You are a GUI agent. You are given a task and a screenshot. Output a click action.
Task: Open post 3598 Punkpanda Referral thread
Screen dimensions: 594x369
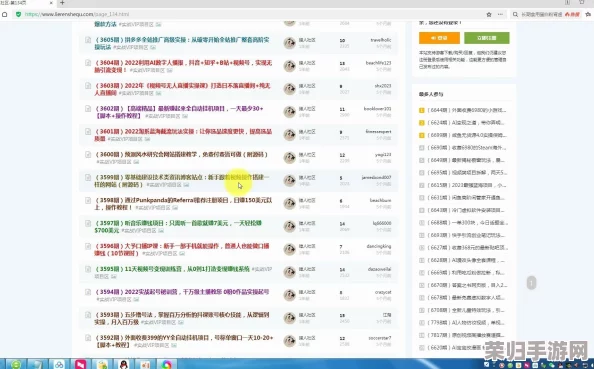[x=183, y=203]
